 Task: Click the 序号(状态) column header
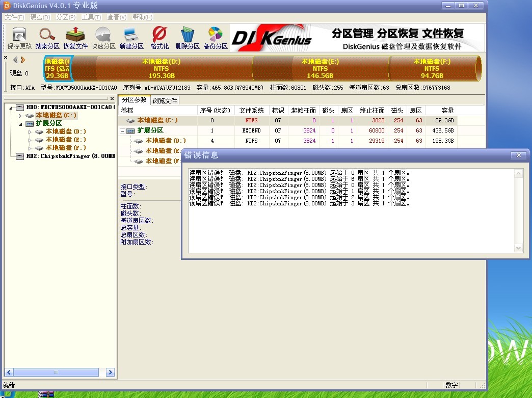pos(216,110)
